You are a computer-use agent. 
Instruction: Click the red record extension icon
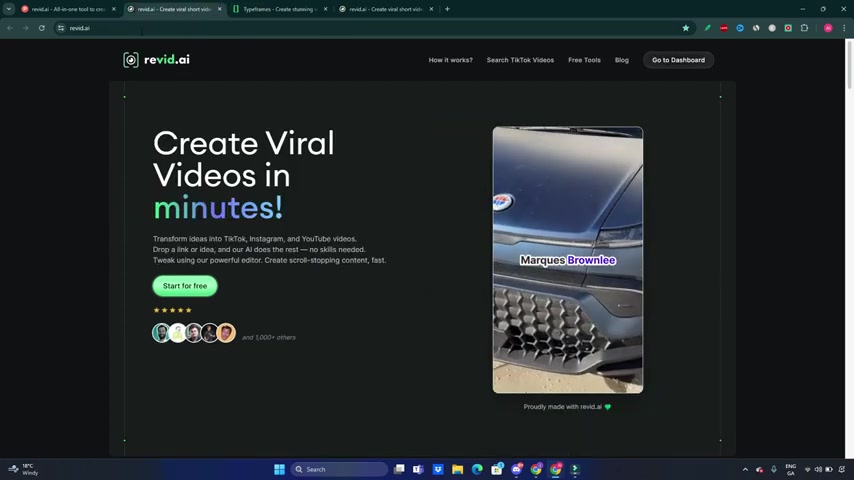pos(788,28)
